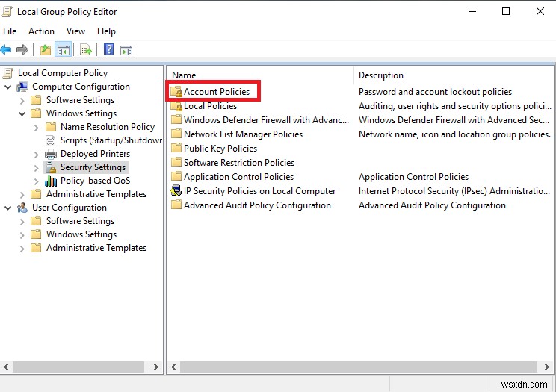Click the Up one level folder icon
Viewport: 556px width, 392px height.
coord(46,49)
